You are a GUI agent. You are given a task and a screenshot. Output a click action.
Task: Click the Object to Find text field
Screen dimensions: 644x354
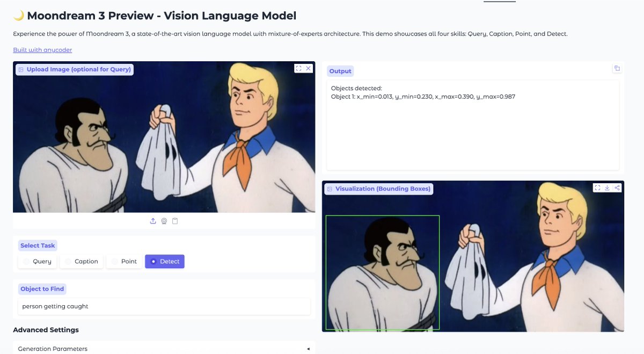click(164, 306)
